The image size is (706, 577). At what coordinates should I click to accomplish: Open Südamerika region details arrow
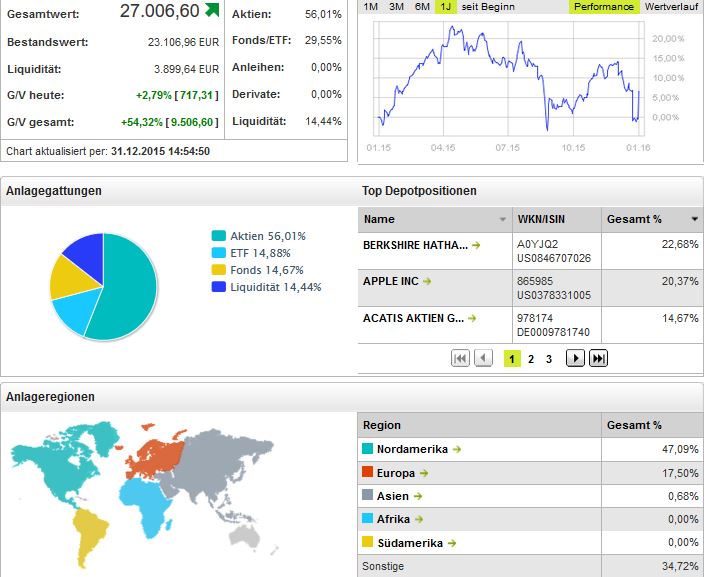pos(452,543)
